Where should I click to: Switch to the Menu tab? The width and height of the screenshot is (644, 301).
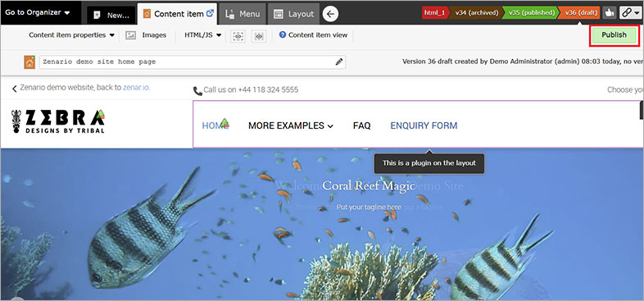(x=243, y=14)
